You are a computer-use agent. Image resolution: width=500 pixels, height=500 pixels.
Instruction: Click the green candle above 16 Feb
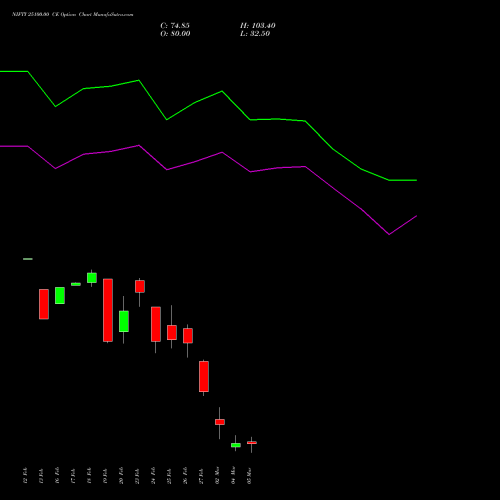[x=60, y=295]
